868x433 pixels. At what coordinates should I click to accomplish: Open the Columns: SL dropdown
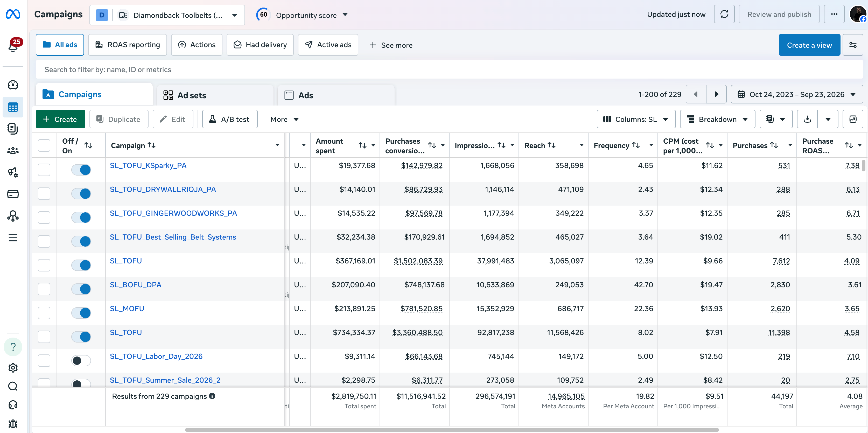[636, 119]
